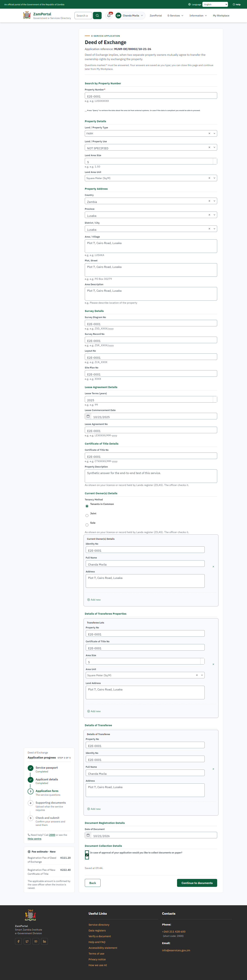Select Joint tenancy method

click(87, 516)
